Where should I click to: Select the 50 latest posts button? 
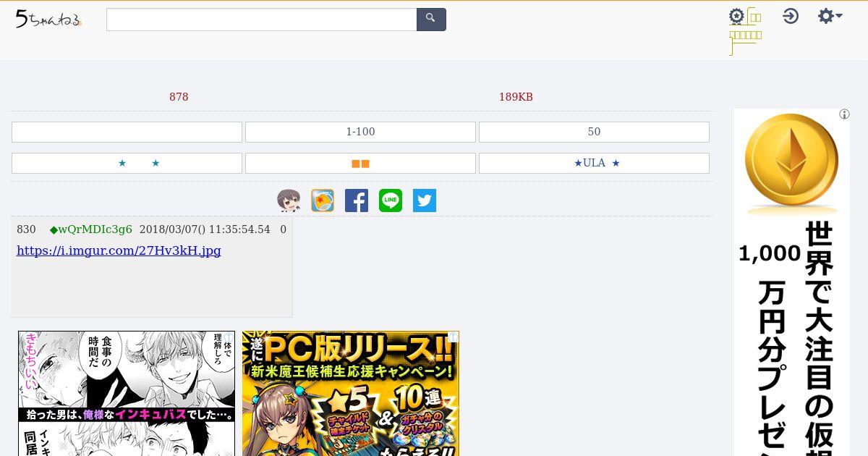pos(594,132)
